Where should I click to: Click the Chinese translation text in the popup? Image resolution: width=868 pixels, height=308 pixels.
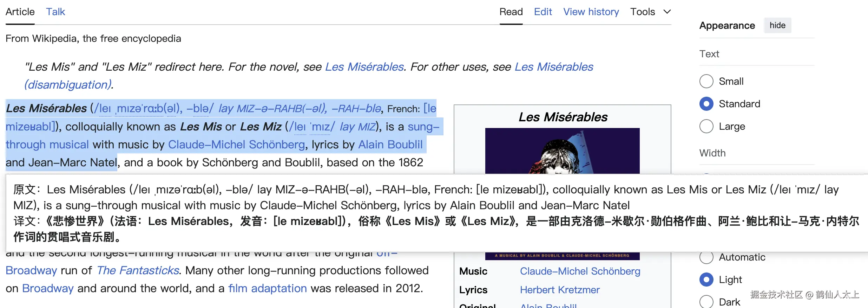pos(436,229)
